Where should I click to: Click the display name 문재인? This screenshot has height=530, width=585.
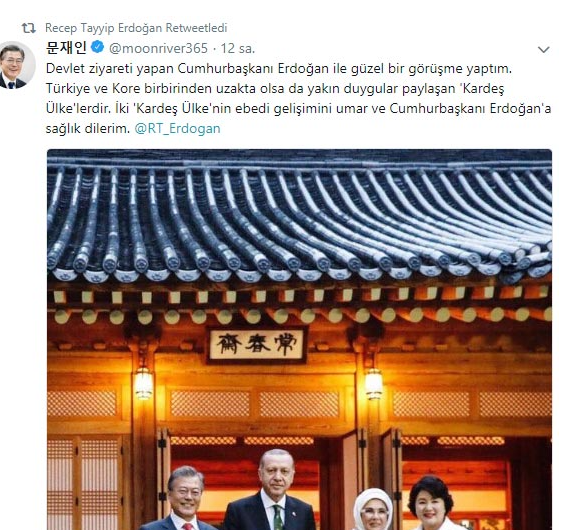(x=66, y=48)
